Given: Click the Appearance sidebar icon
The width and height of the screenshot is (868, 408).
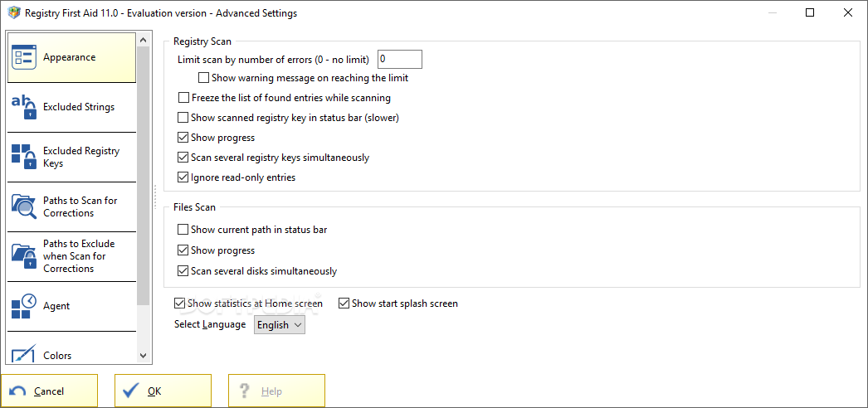Looking at the screenshot, I should pos(23,57).
